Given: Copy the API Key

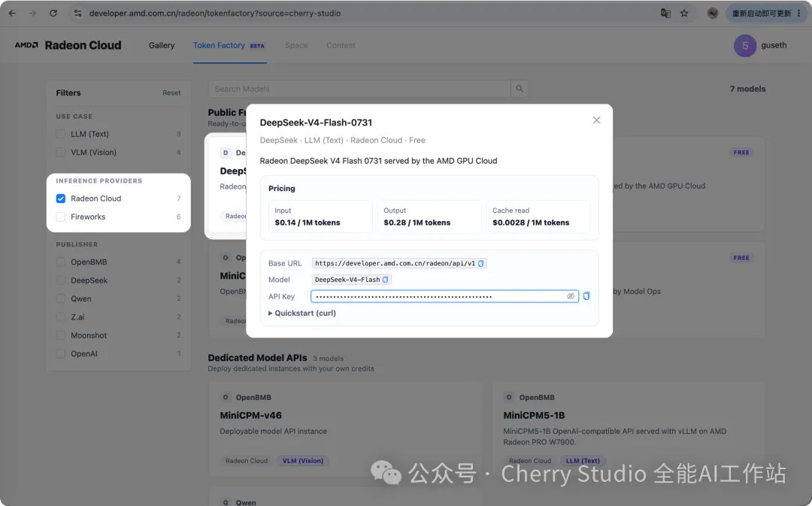Looking at the screenshot, I should [x=586, y=296].
